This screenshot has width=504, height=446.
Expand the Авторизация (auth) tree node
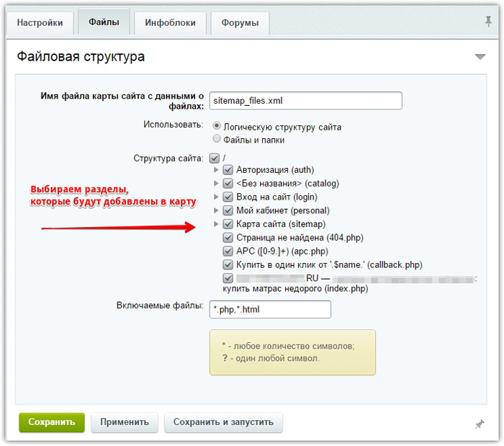pos(217,170)
